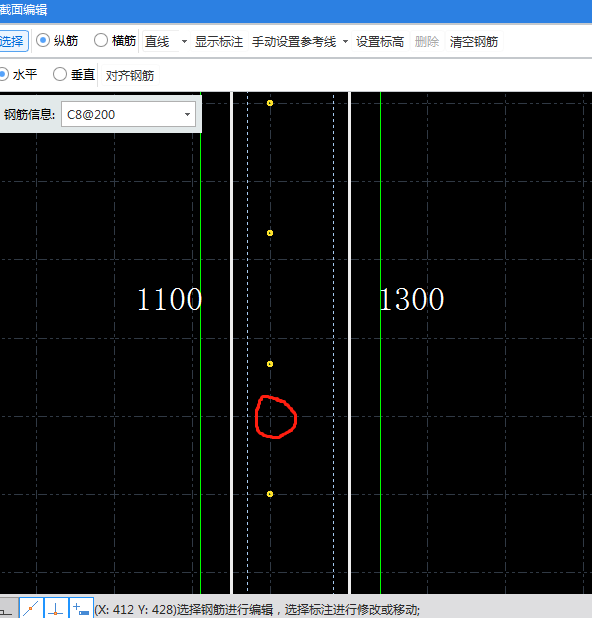The image size is (592, 618).
Task: Expand the 手动设置参考线 dropdown arrow
Action: point(345,41)
